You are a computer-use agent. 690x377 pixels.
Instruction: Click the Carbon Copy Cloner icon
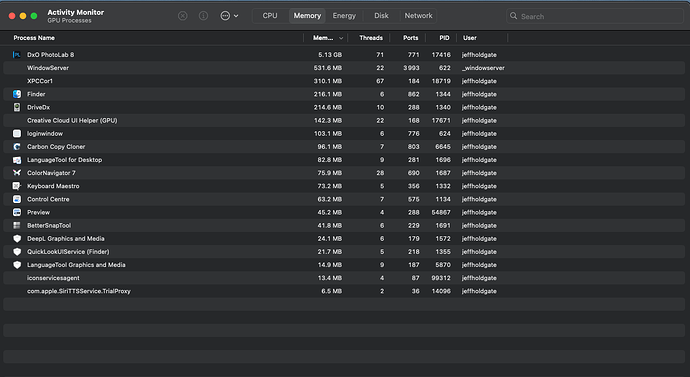tap(17, 147)
